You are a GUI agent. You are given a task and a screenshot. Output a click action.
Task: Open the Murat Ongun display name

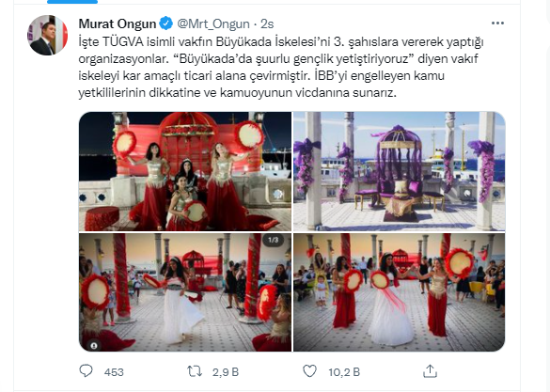pyautogui.click(x=118, y=24)
